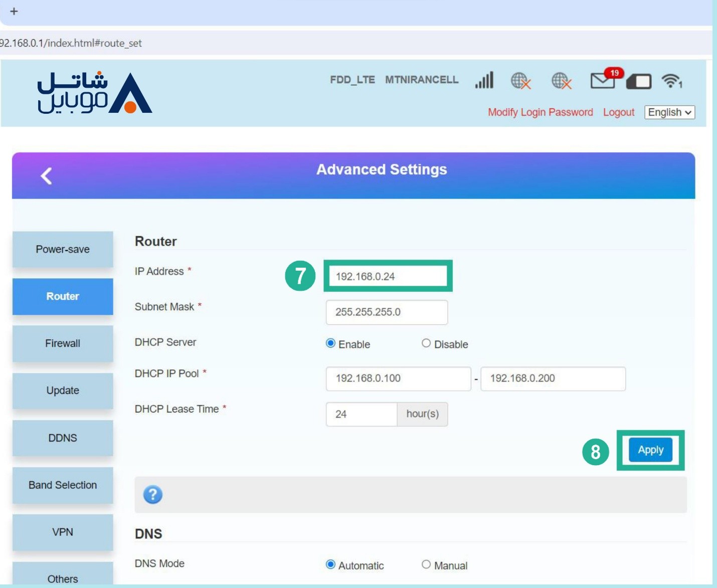
Task: Click the Subnet Mask label
Action: click(164, 307)
